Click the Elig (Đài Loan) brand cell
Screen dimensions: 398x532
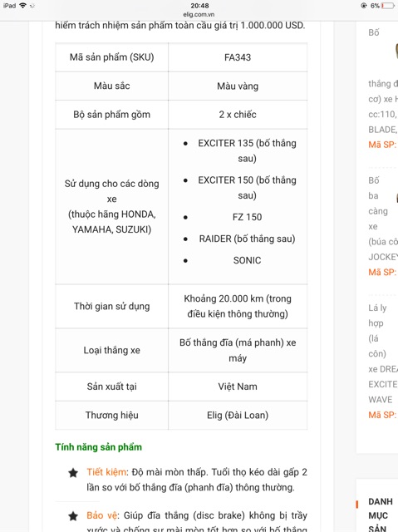(x=238, y=416)
